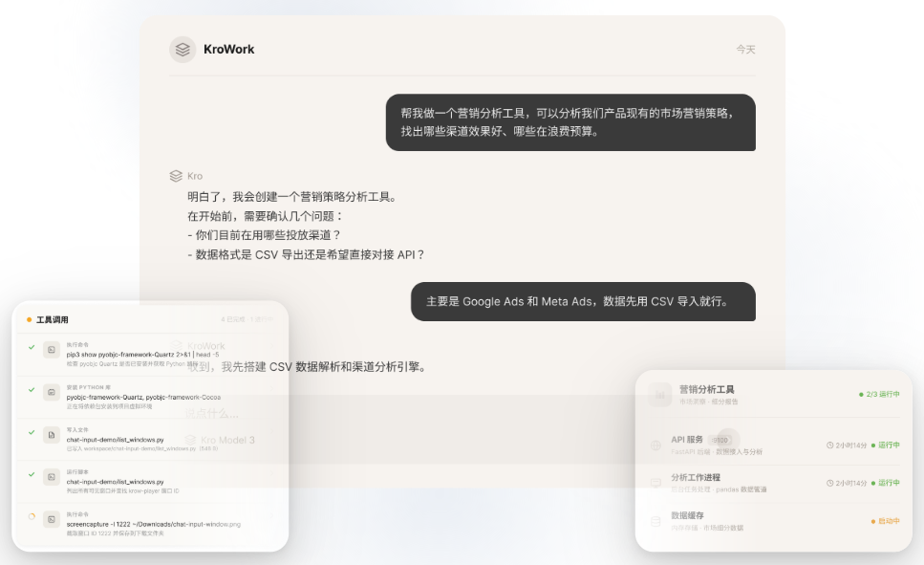Click the 工具调用 panel title

coord(53,319)
